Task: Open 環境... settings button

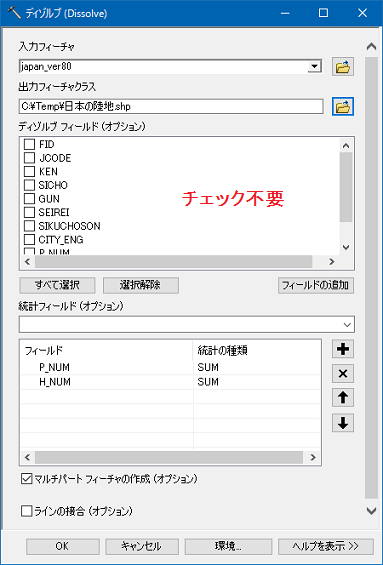Action: pos(228,546)
